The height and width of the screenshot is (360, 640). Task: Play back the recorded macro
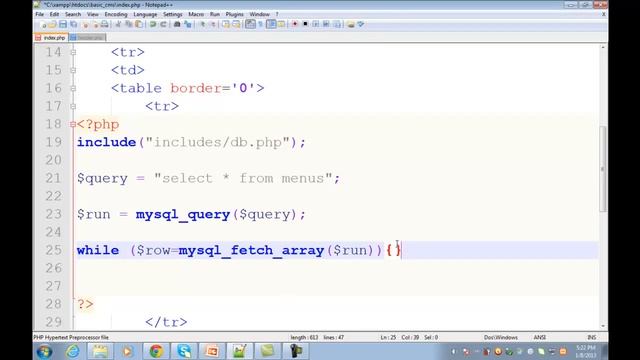[316, 24]
